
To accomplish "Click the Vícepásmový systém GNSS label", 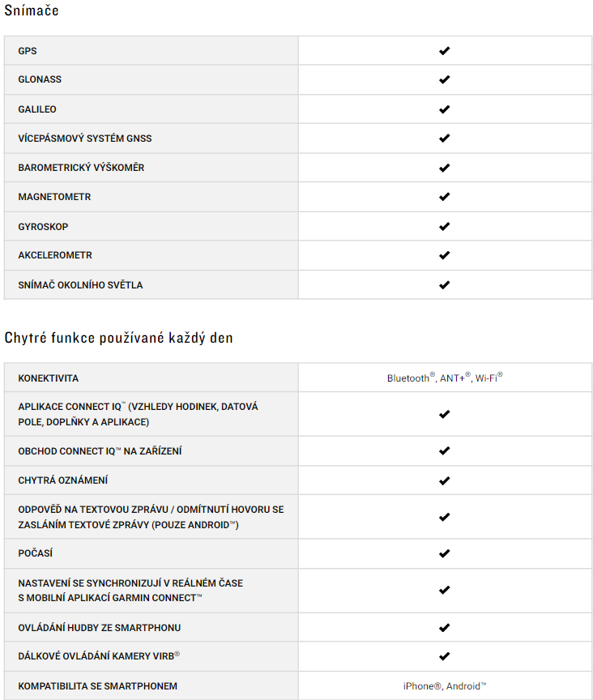I will click(85, 139).
